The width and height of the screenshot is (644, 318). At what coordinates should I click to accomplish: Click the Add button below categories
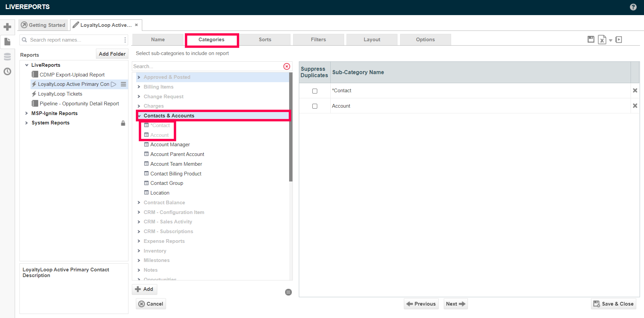(144, 289)
